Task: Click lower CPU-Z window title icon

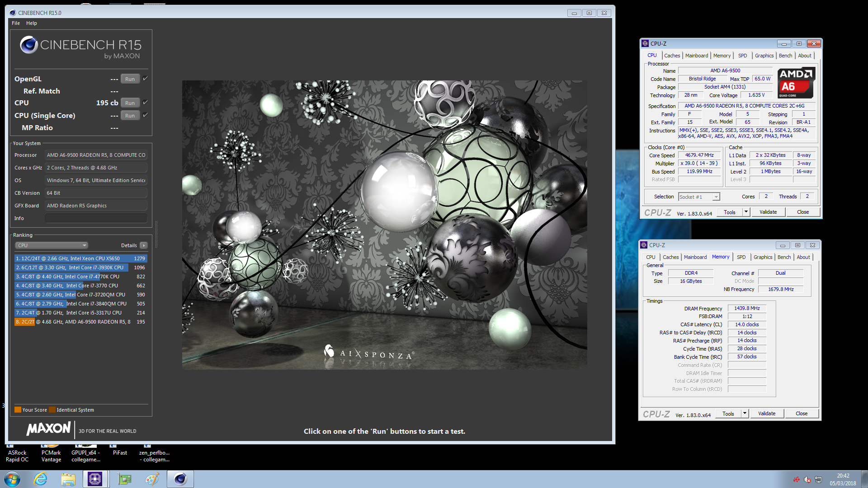Action: tap(644, 245)
